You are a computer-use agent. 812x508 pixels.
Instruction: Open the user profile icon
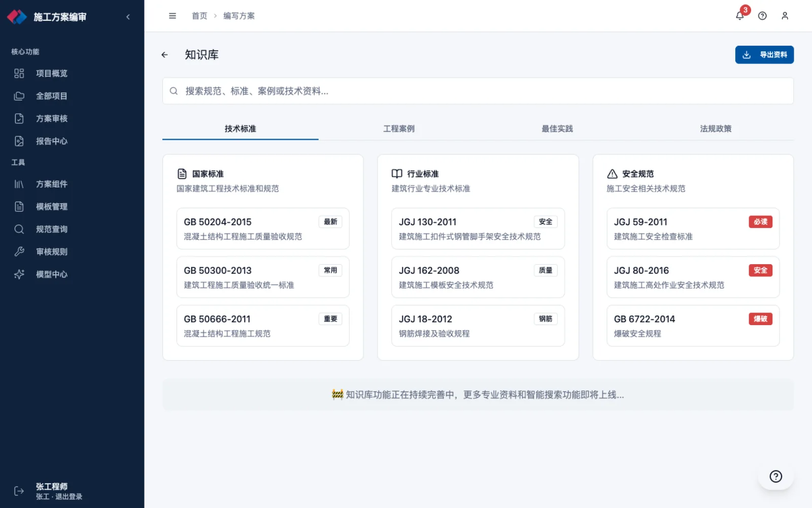pyautogui.click(x=785, y=16)
